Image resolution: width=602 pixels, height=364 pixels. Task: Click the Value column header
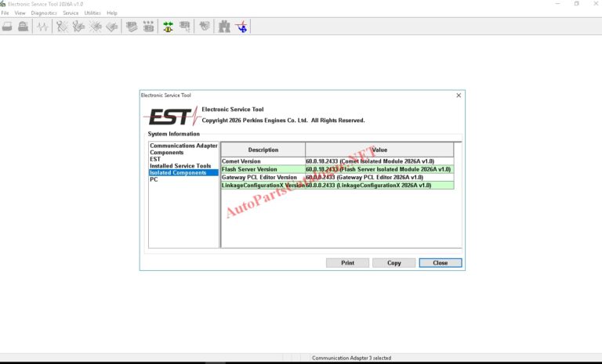379,150
